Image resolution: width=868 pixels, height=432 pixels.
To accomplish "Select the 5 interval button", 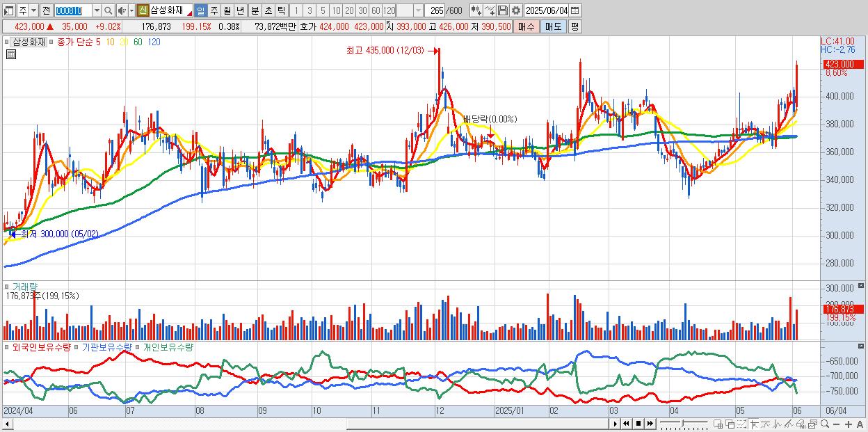I will [x=323, y=11].
